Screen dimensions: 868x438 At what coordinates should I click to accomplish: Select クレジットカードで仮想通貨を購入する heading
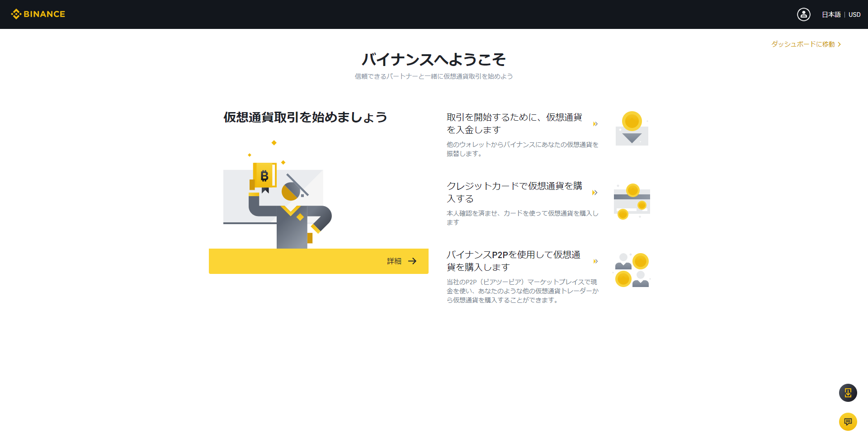pyautogui.click(x=514, y=192)
